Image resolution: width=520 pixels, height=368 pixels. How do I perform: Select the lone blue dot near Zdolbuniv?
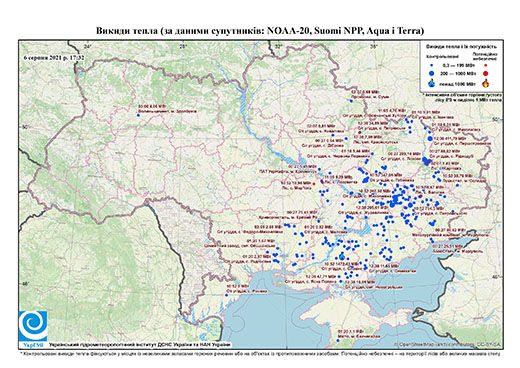click(x=138, y=115)
